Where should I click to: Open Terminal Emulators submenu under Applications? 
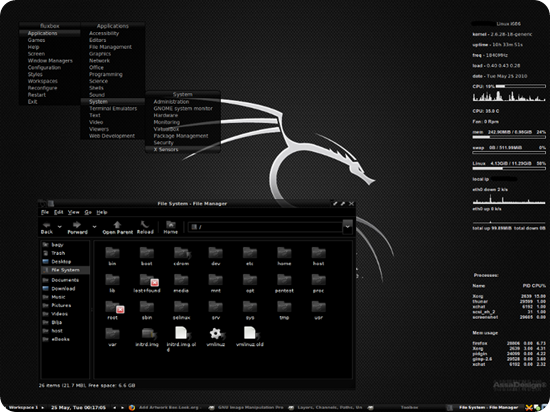pyautogui.click(x=113, y=108)
